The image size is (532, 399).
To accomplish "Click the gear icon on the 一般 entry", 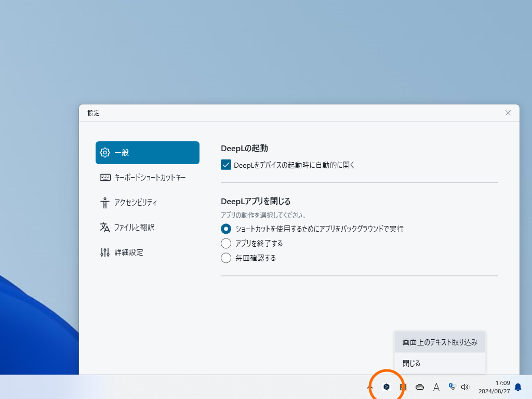I will pyautogui.click(x=104, y=152).
